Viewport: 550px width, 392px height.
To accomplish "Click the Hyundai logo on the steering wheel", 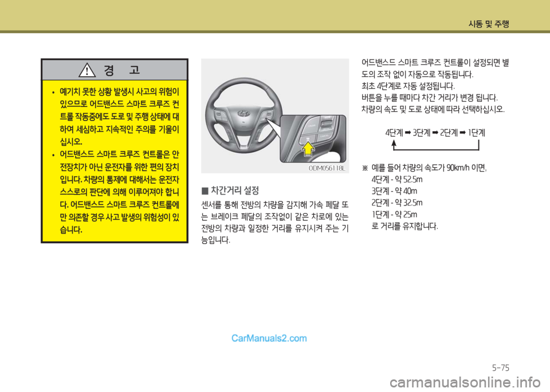I will click(243, 113).
